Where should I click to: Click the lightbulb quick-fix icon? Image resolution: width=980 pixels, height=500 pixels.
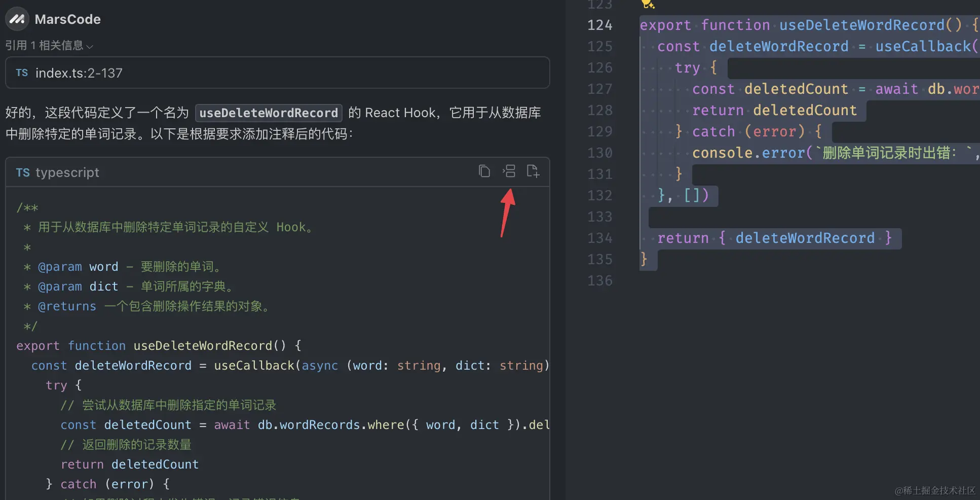coord(648,4)
